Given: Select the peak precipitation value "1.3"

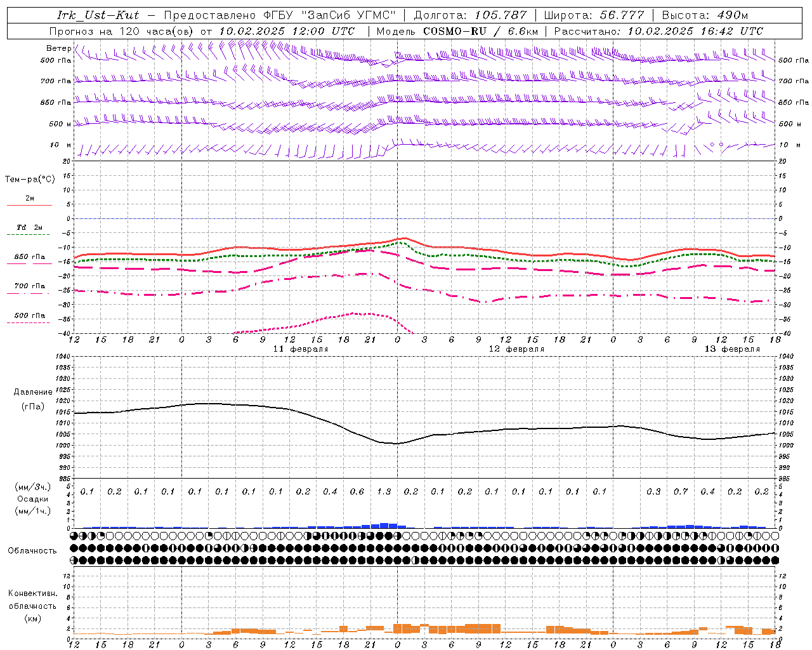Looking at the screenshot, I should 384,491.
